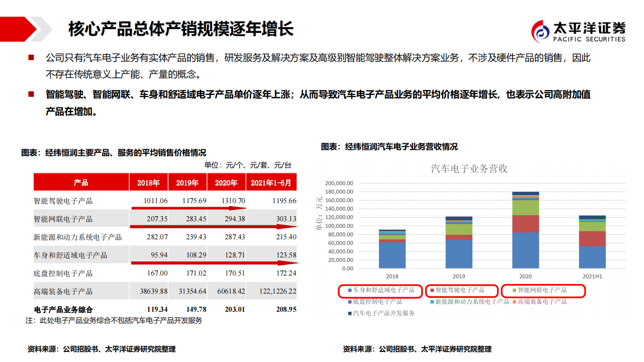Click table cell value 1195.66
Image resolution: width=644 pixels, height=362 pixels.
(284, 201)
